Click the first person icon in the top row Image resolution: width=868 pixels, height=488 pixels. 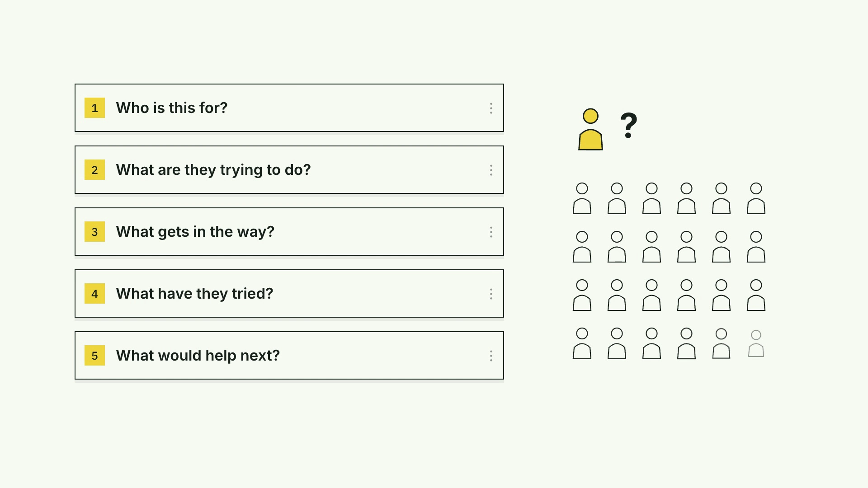click(582, 198)
